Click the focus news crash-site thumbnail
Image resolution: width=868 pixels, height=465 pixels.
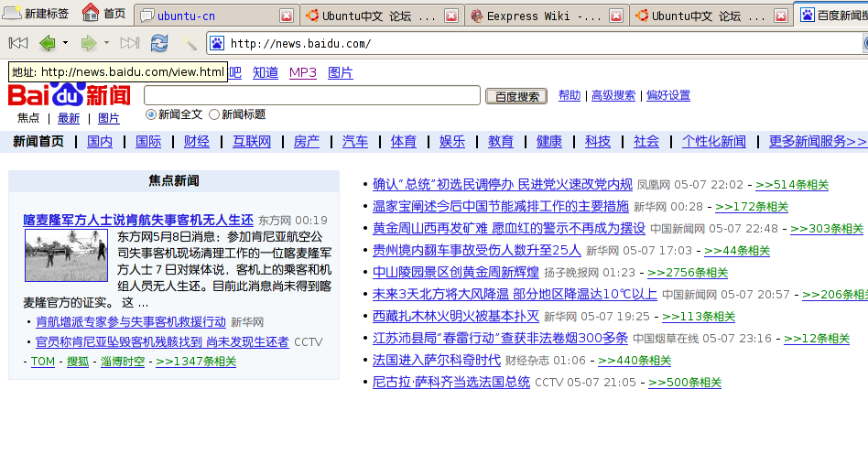point(67,255)
